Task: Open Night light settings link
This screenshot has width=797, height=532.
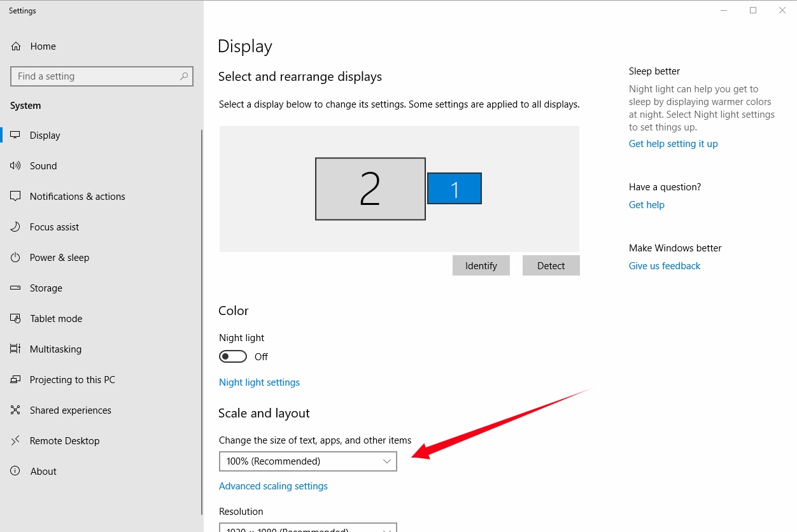Action: pos(259,382)
